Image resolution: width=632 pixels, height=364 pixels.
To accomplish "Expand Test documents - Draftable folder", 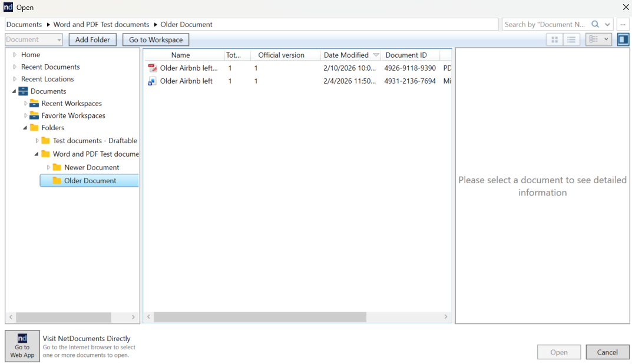I will tap(37, 141).
